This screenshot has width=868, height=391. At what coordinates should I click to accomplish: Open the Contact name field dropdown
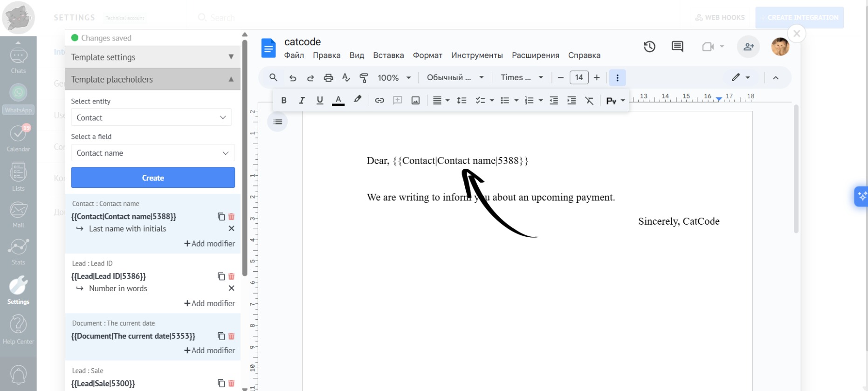(x=152, y=153)
